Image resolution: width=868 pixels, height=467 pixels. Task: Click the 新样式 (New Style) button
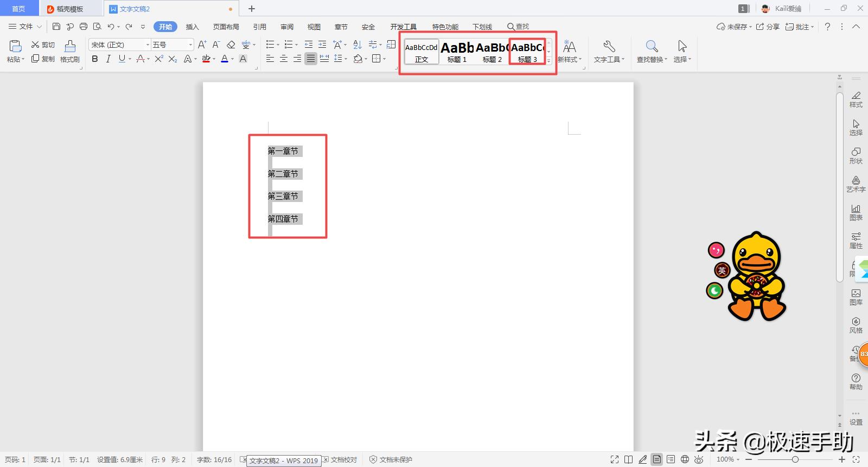570,52
